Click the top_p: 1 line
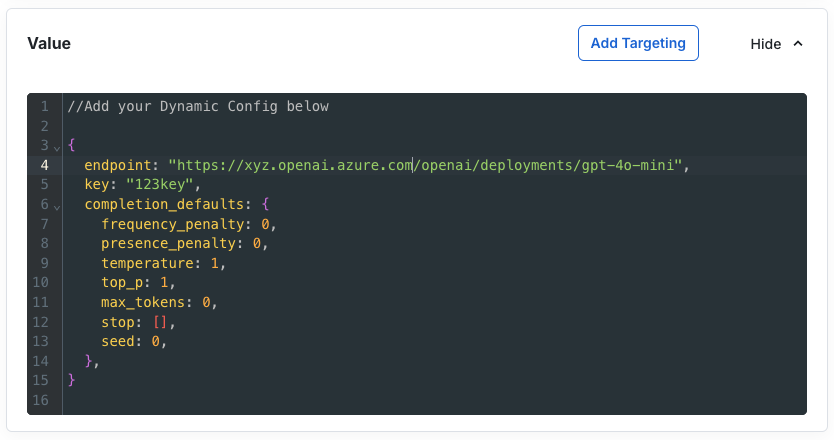The height and width of the screenshot is (440, 834). [x=138, y=283]
